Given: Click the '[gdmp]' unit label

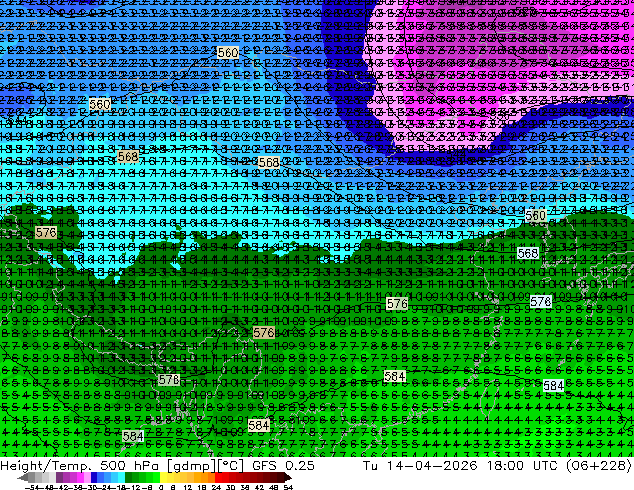Looking at the screenshot, I should click(192, 466).
